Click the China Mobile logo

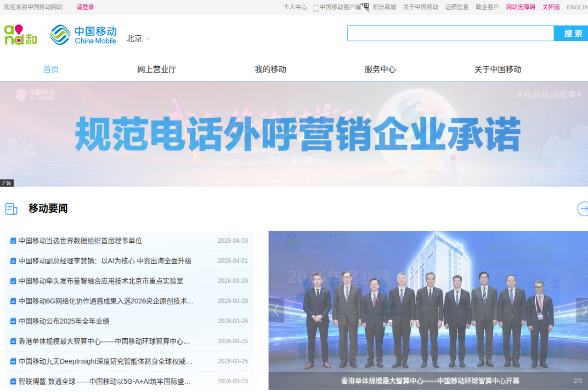point(83,35)
